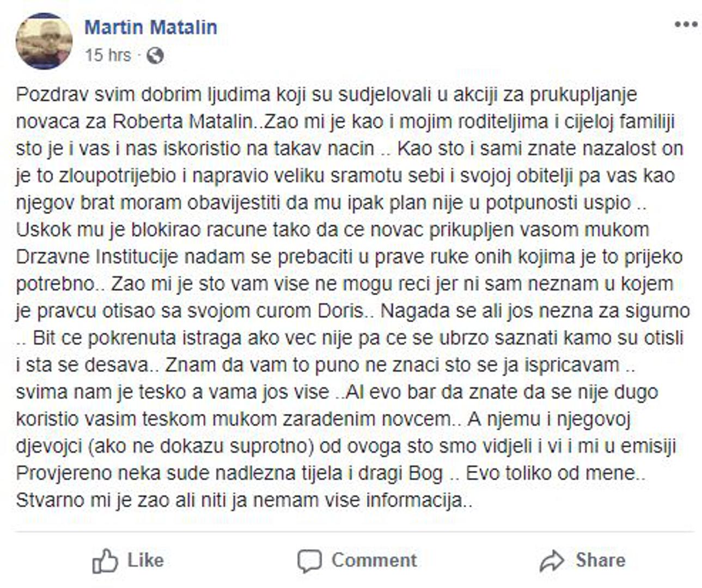
Task: Click the name "Doris" in the post text
Action: (339, 311)
